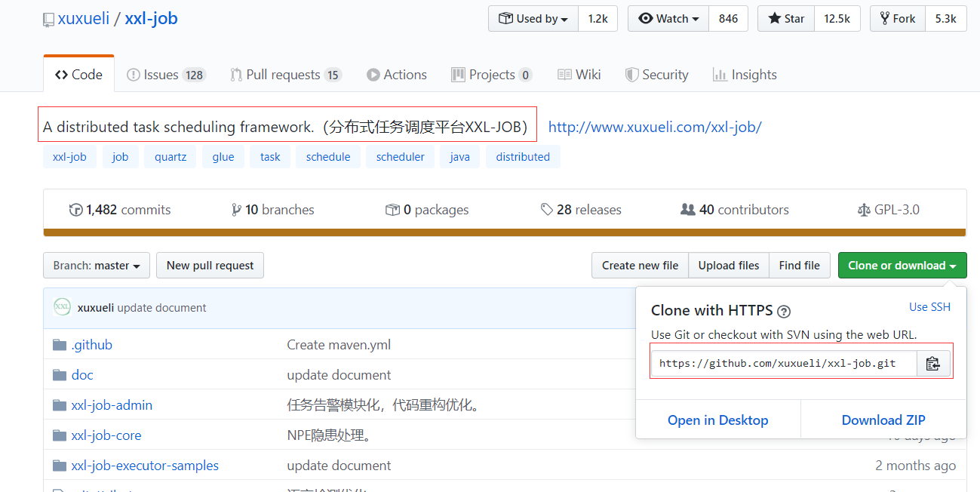The height and width of the screenshot is (492, 980).
Task: Switch to the Code tab
Action: [78, 74]
